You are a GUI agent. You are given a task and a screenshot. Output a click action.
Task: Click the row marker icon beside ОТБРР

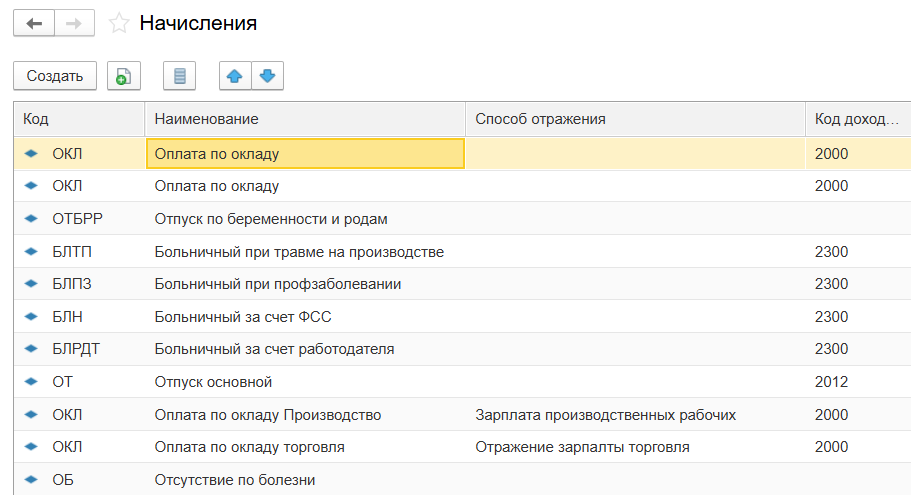tap(31, 219)
